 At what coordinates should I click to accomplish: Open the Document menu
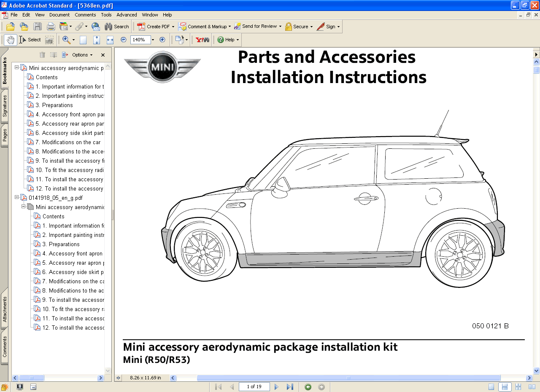coord(59,15)
